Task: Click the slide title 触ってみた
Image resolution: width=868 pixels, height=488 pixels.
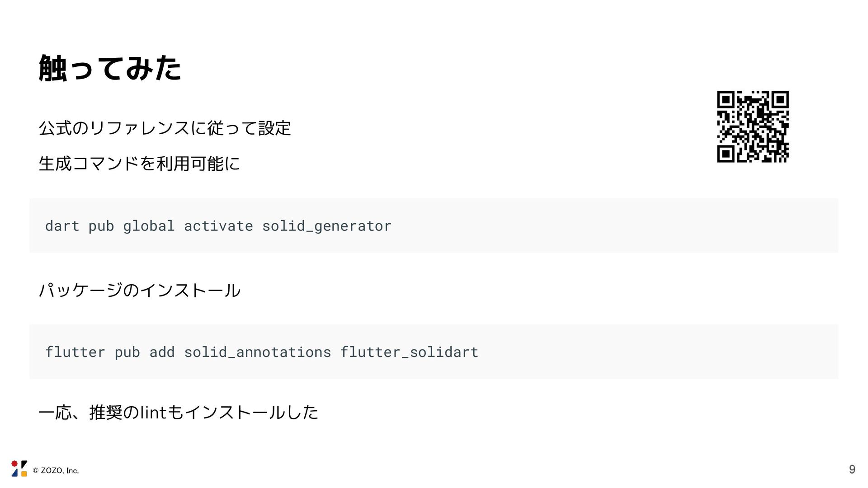Action: tap(110, 68)
